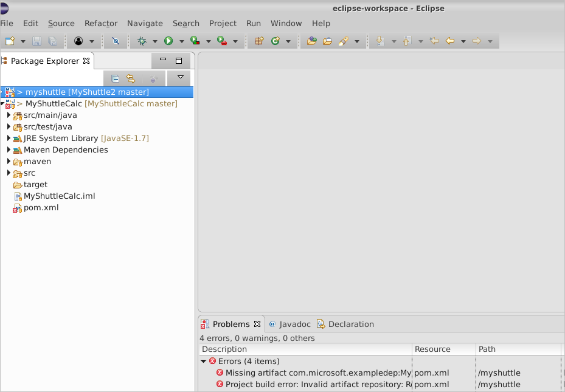Expand the src/main/java tree node

pyautogui.click(x=9, y=115)
